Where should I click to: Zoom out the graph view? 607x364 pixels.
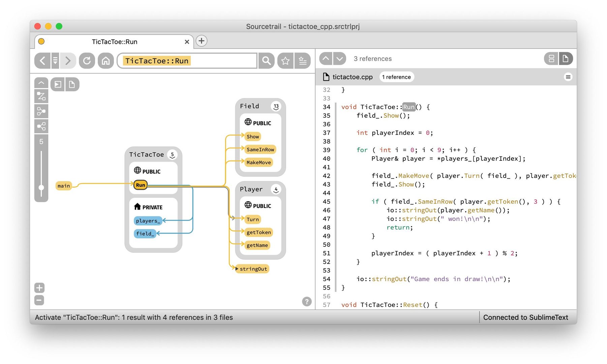coord(39,300)
